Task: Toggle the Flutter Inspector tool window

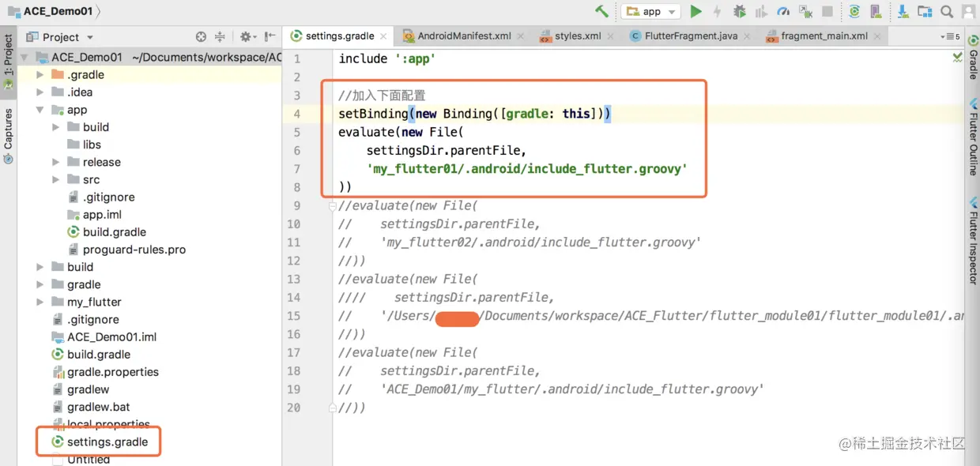Action: point(973,241)
